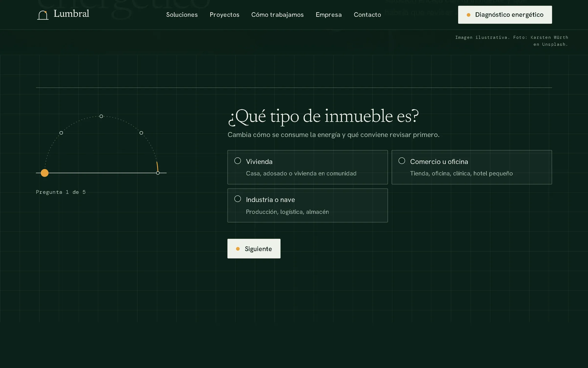
Task: Navigate to the Empresa section
Action: 329,15
